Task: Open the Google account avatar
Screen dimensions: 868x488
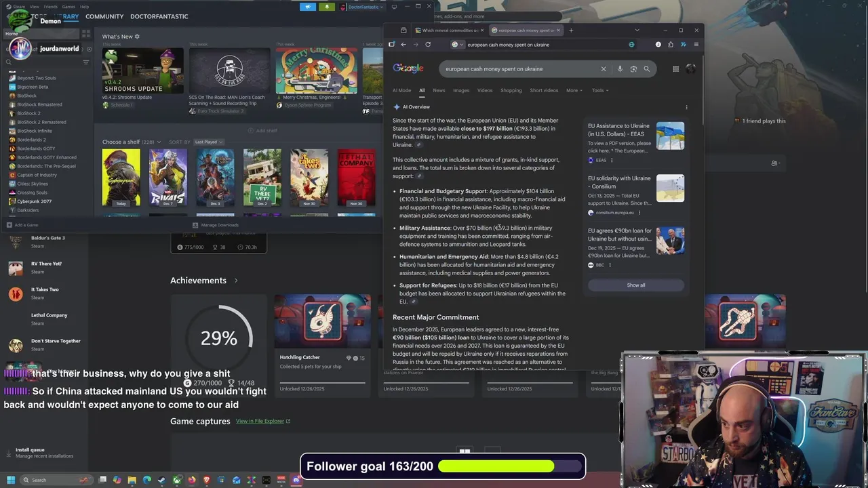Action: (x=690, y=68)
